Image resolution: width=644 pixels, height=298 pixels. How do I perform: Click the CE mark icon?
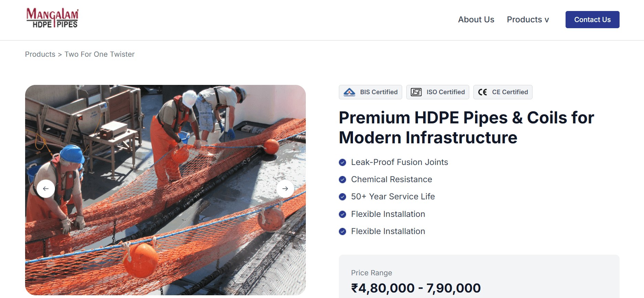(482, 92)
